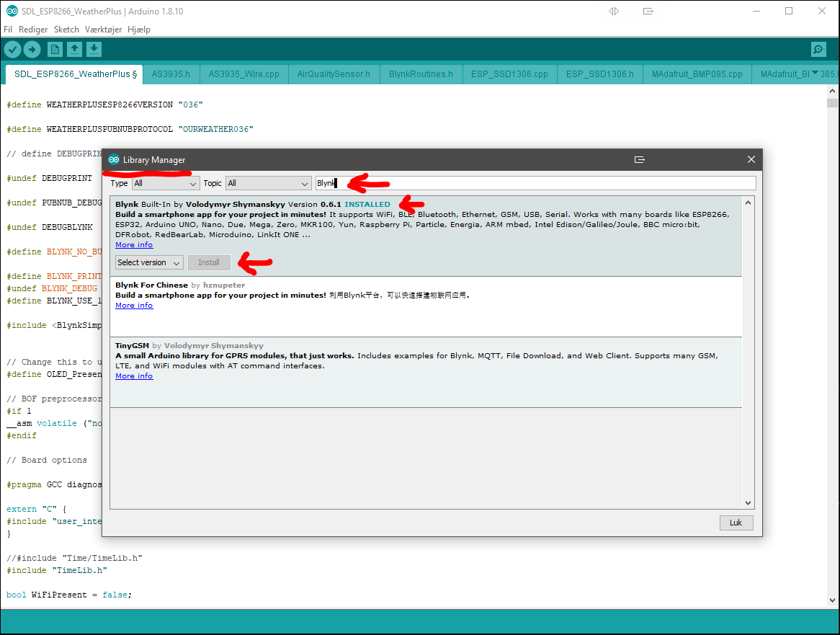Open the Værktøjer menu

click(104, 30)
